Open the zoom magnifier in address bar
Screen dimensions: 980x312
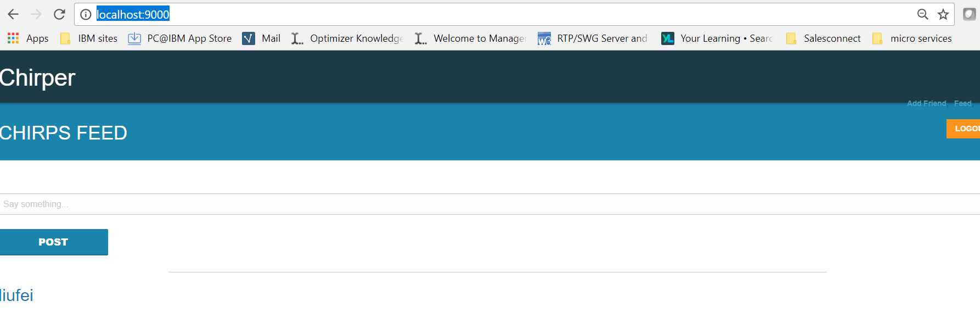point(922,14)
